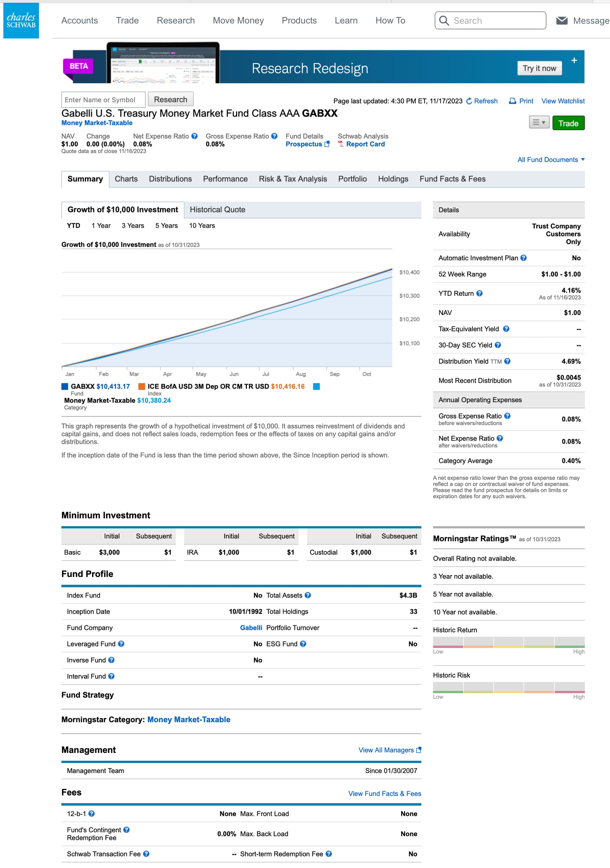610x868 pixels.
Task: Click help icon beside Net Expense Ratio in Annual Operating Expenses
Action: click(500, 438)
